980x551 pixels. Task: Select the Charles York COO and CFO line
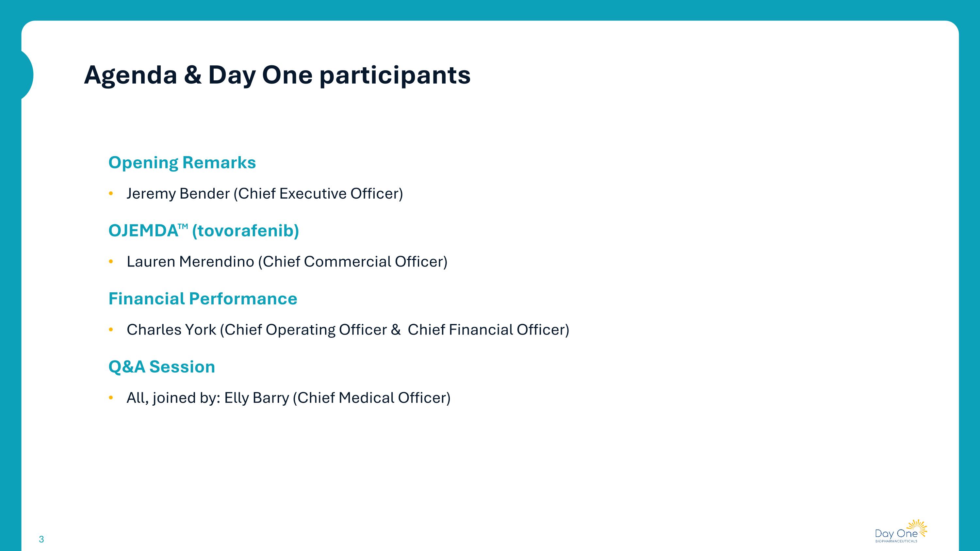tap(348, 330)
